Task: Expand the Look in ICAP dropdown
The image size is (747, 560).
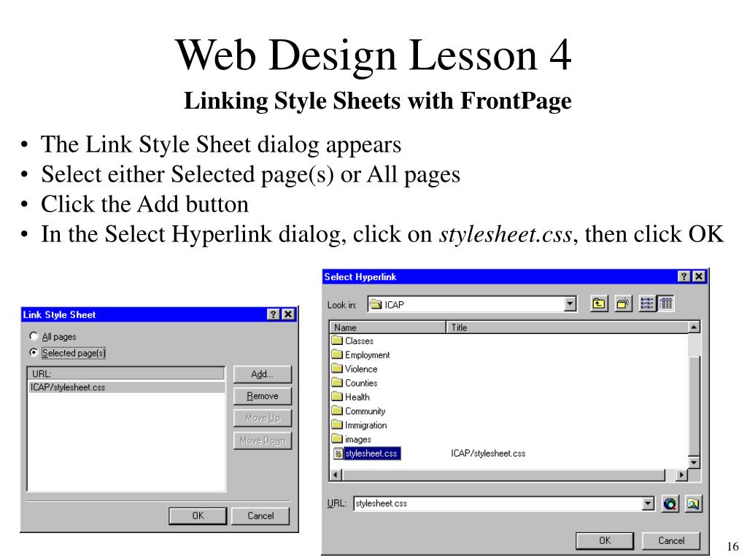Action: 570,304
